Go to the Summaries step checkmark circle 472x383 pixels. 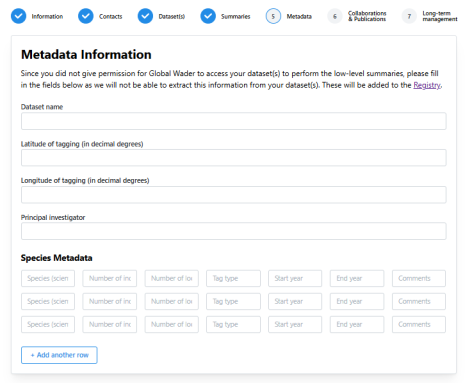208,16
